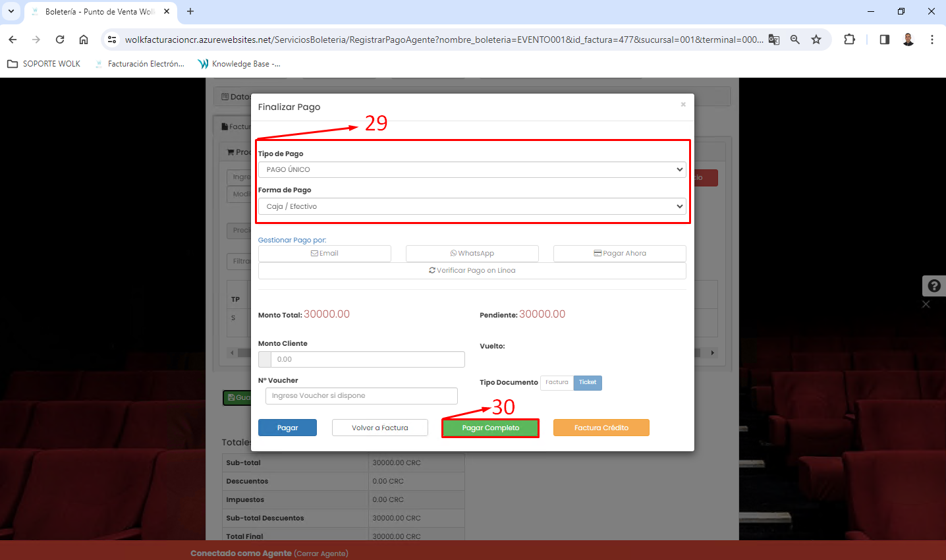Click the green Pagar Completo button
The height and width of the screenshot is (560, 946).
491,428
